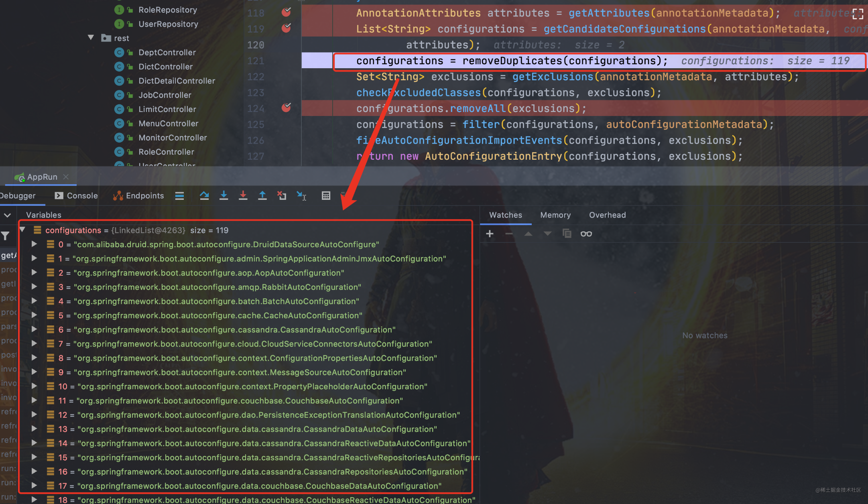This screenshot has width=868, height=504.
Task: Click the Run to Cursor icon
Action: 301,195
